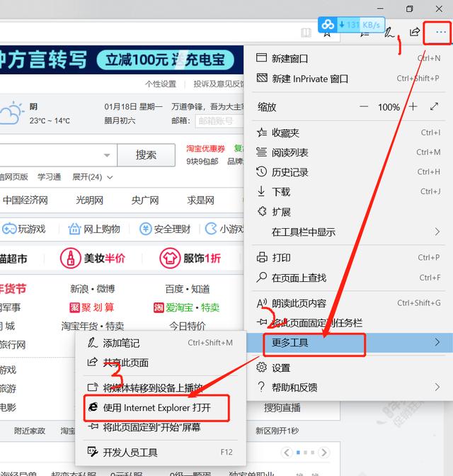453x476 pixels.
Task: Click the 100% zoom level value
Action: click(x=389, y=107)
